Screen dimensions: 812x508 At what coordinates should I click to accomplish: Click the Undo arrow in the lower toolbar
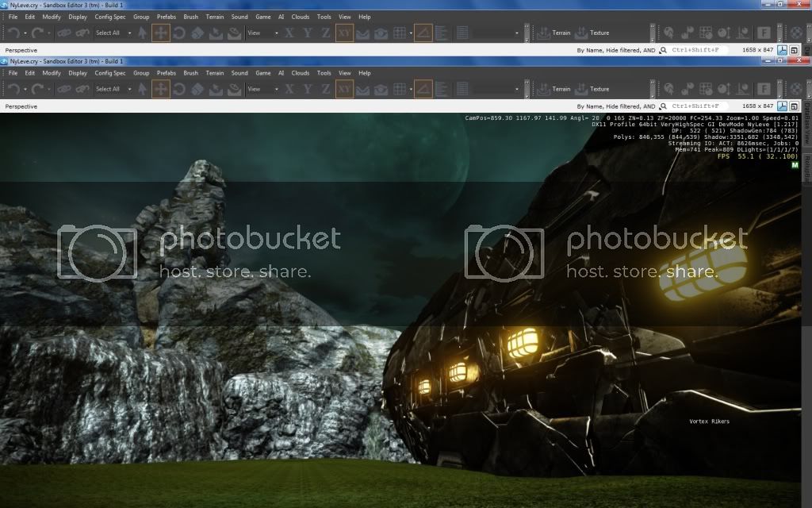point(13,89)
